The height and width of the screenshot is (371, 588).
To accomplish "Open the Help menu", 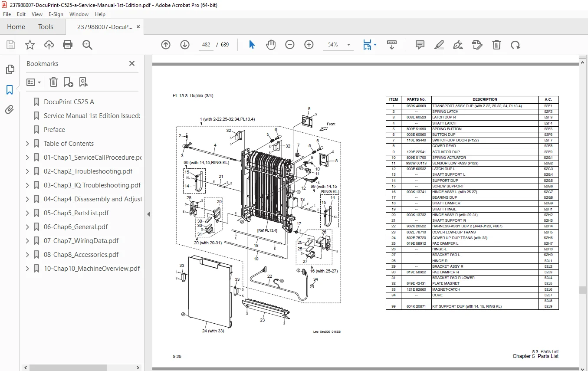I will point(100,14).
